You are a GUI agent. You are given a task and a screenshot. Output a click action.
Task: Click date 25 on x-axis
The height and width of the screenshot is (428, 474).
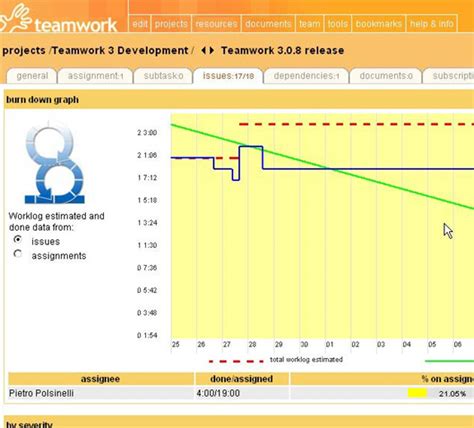[175, 344]
